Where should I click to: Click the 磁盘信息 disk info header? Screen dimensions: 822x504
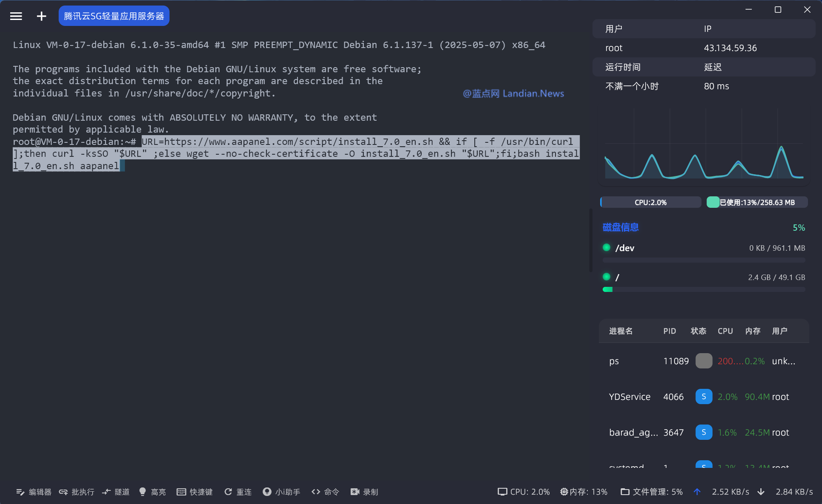(x=621, y=227)
